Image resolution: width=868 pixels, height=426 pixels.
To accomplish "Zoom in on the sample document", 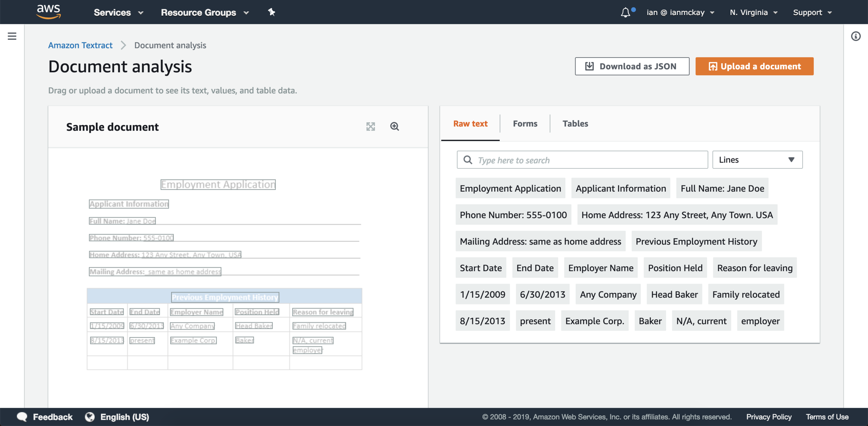I will [x=394, y=126].
